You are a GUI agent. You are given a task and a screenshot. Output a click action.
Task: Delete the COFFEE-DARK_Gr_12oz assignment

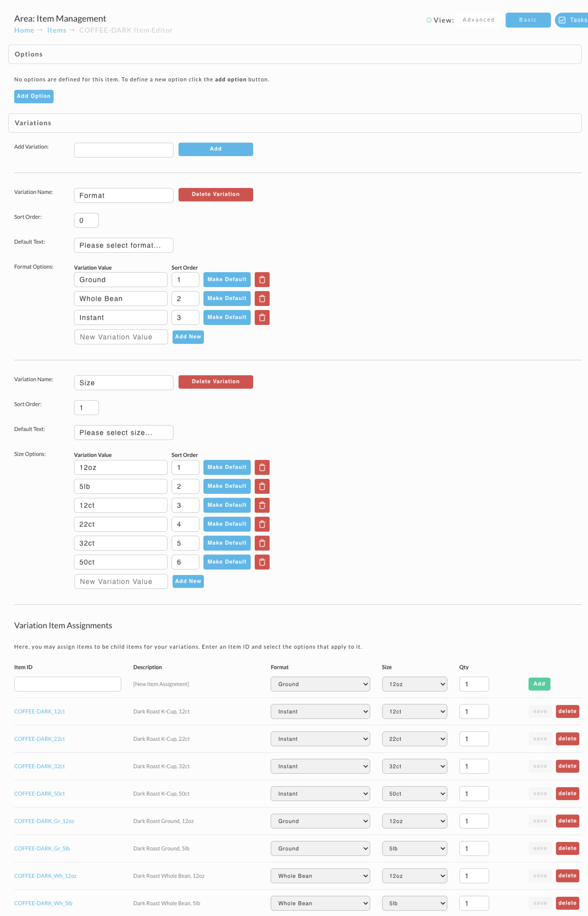(x=567, y=821)
